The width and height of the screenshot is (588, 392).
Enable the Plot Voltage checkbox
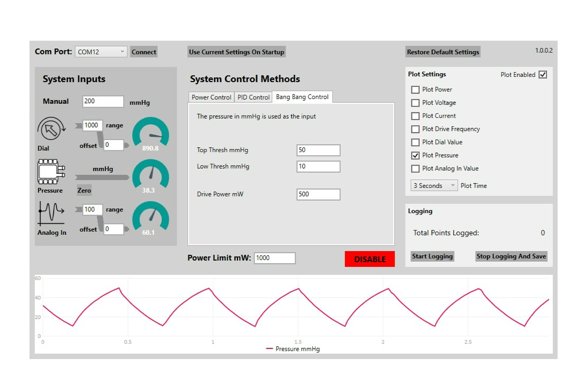(415, 103)
